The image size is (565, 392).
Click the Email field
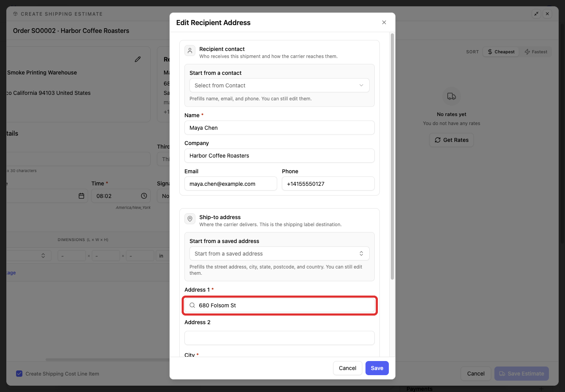click(231, 183)
